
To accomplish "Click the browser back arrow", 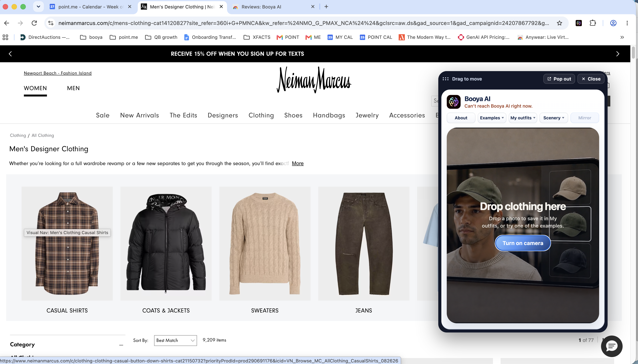I will (7, 23).
